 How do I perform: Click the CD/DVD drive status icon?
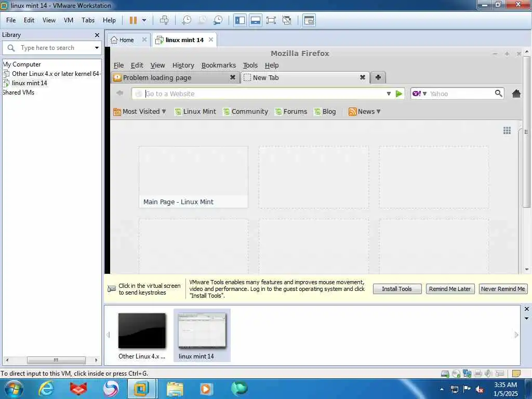coord(456,374)
